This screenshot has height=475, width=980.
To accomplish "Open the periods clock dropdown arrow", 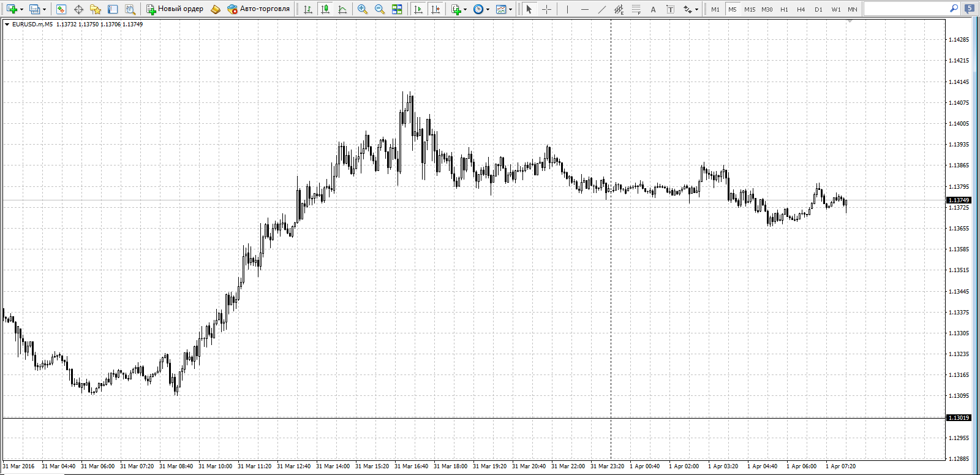I will pyautogui.click(x=488, y=9).
